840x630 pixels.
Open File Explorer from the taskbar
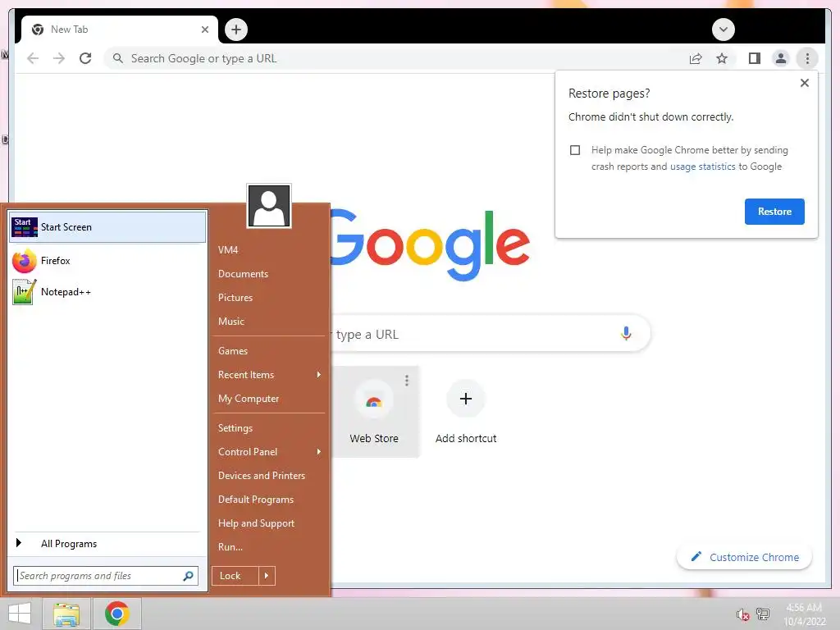click(67, 614)
